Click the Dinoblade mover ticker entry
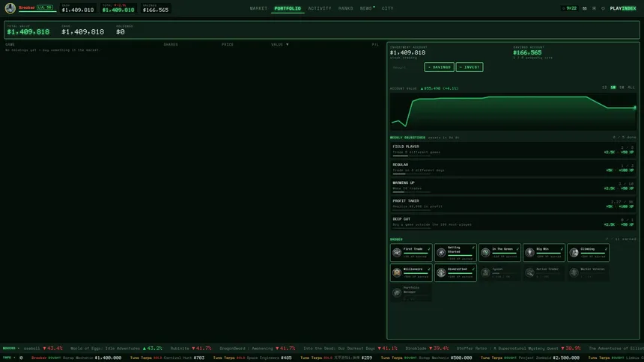644x362 pixels. coord(427,349)
